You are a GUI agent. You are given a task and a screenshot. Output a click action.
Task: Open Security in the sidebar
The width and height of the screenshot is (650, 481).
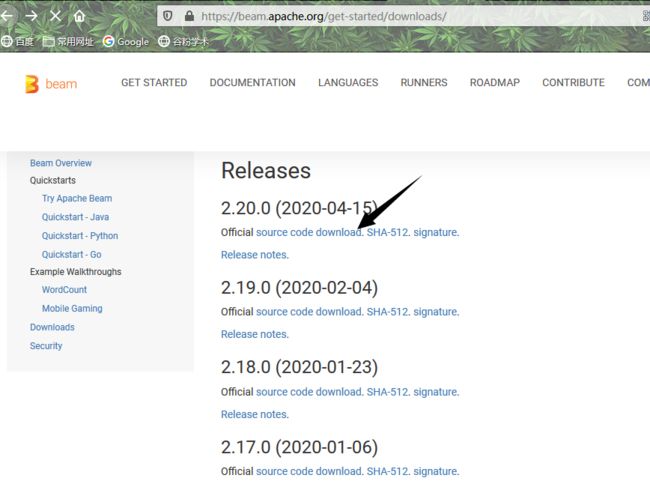[46, 345]
